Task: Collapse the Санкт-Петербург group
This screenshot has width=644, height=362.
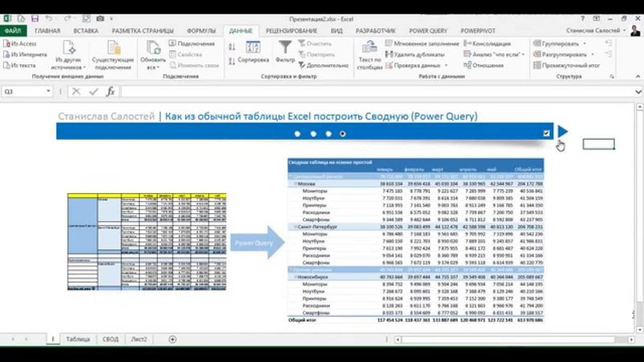Action: 295,227
